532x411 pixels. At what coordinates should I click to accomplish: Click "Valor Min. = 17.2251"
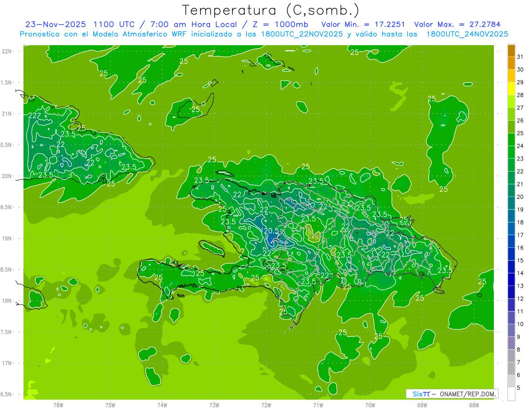click(x=364, y=24)
